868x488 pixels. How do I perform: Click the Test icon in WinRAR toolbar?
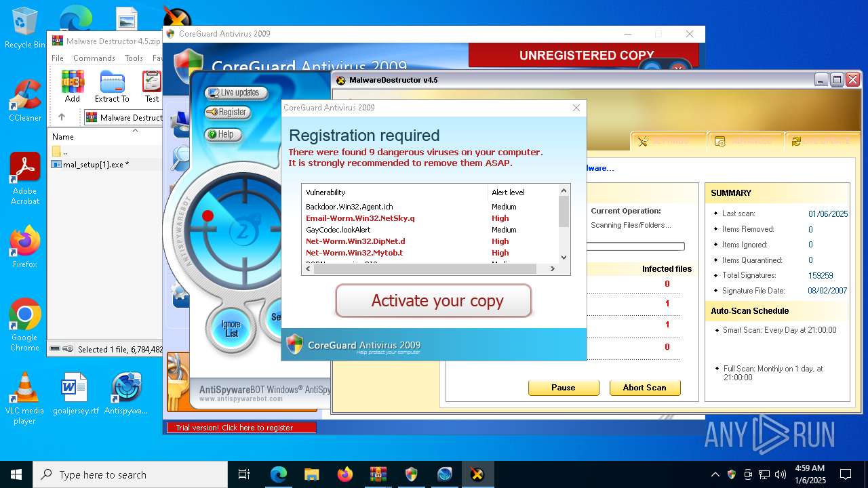click(x=152, y=86)
